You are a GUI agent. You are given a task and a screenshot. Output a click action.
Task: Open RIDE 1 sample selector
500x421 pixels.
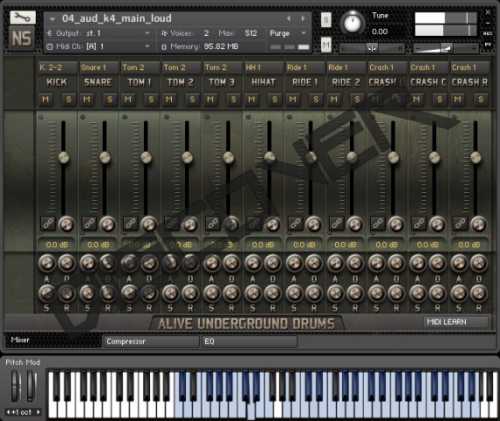click(x=304, y=68)
